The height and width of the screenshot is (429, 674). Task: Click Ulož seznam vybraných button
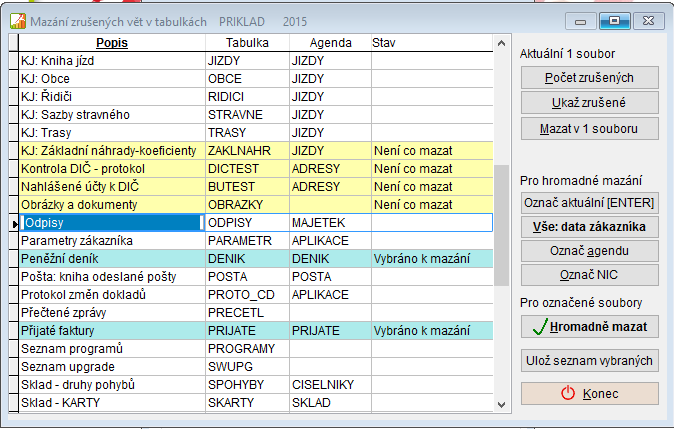[589, 361]
